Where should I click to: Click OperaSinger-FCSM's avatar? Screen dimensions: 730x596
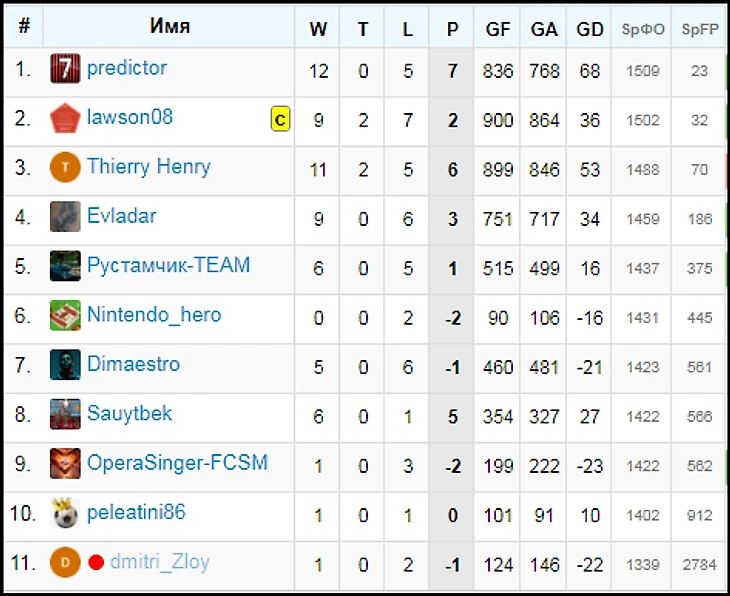[65, 464]
